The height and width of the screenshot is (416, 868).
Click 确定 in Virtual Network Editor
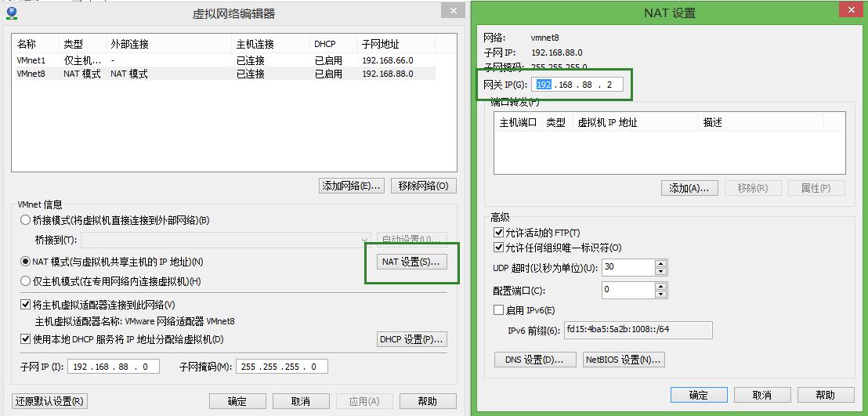pyautogui.click(x=237, y=402)
